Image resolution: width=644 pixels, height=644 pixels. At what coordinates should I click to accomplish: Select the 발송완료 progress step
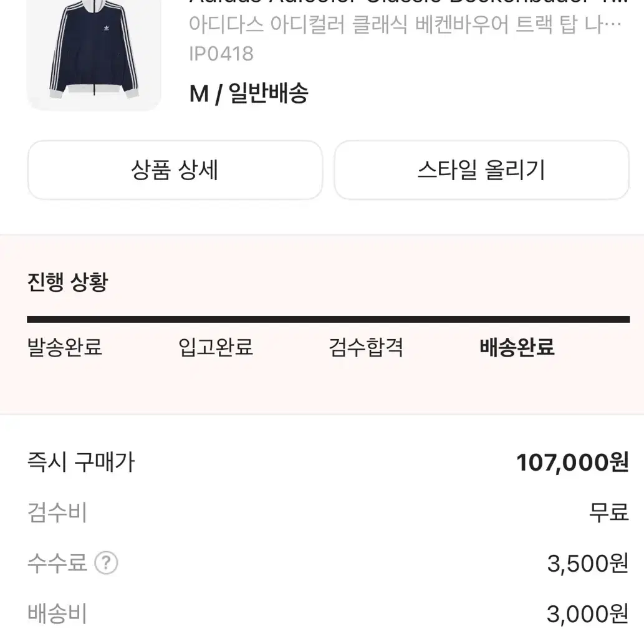(67, 348)
